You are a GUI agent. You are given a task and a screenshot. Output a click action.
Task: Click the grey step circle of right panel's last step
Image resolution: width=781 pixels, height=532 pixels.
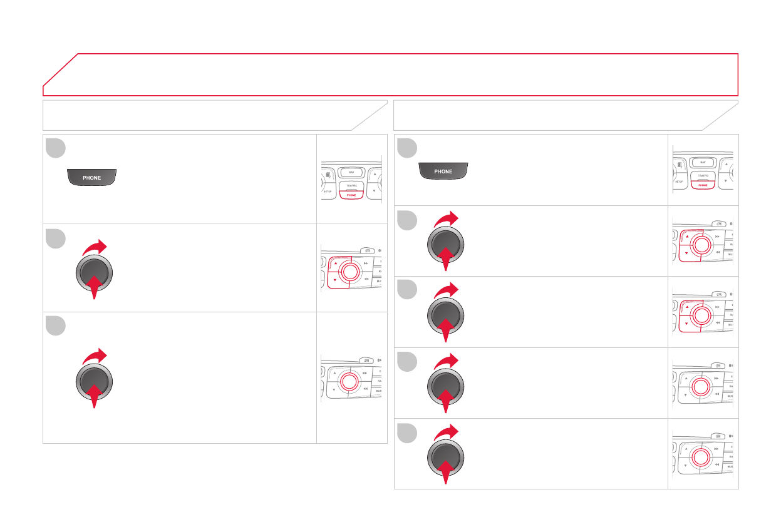(407, 433)
